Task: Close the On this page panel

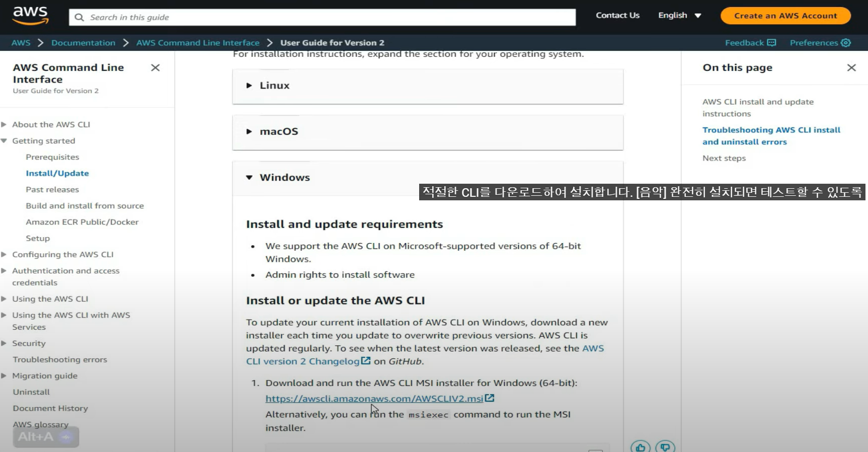Action: [x=851, y=67]
